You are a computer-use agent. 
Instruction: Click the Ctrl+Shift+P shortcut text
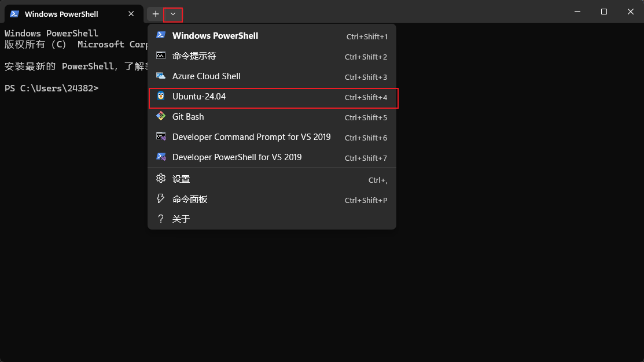(x=366, y=200)
